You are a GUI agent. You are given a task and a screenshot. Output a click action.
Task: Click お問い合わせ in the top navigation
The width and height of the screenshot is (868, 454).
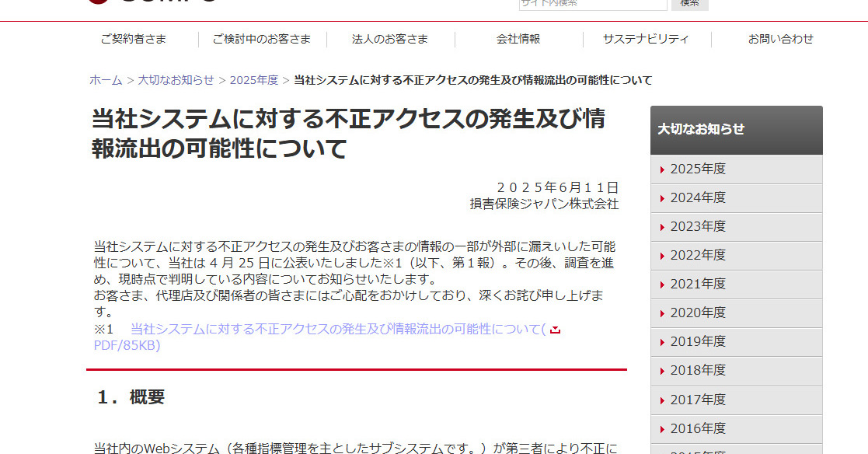(x=780, y=39)
